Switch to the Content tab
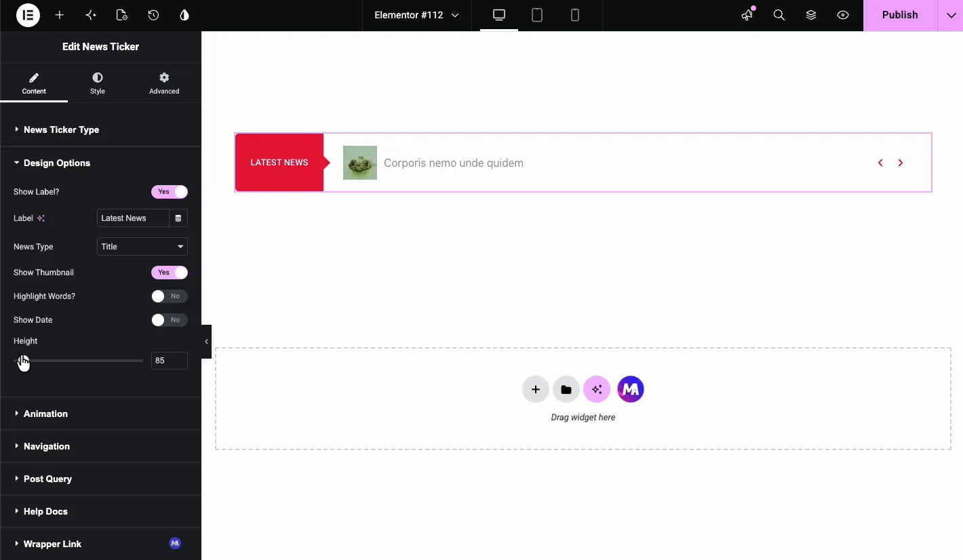The image size is (963, 560). [x=34, y=83]
